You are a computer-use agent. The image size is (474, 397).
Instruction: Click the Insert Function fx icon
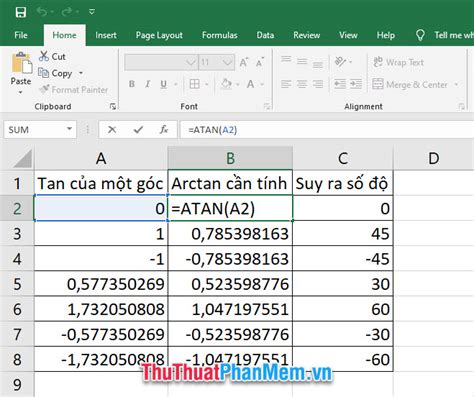pos(164,130)
